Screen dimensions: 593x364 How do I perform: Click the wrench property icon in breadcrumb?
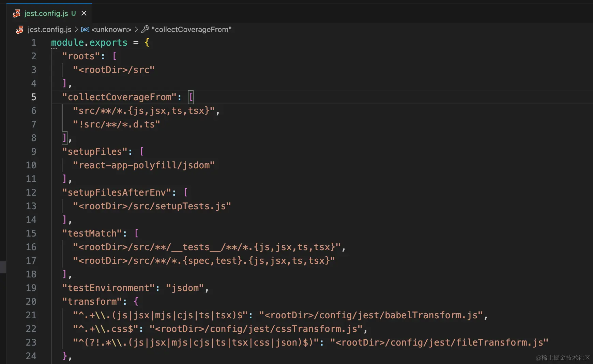[x=145, y=30]
